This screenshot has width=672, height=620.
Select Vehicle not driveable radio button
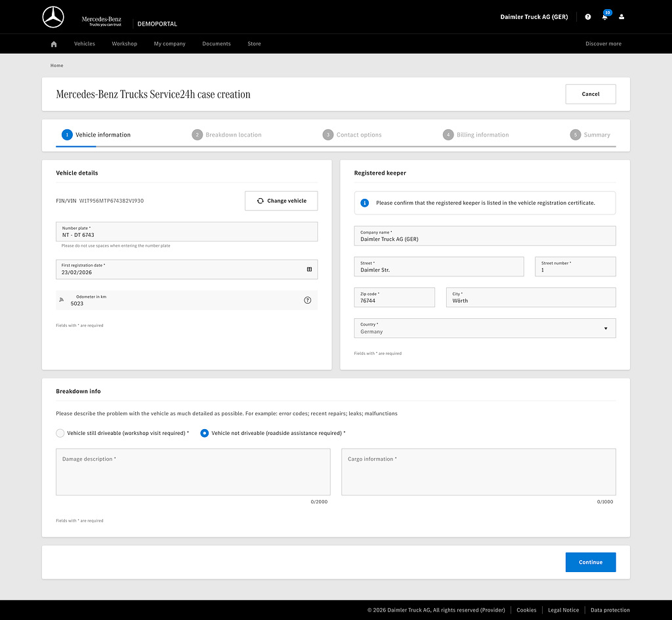click(205, 433)
